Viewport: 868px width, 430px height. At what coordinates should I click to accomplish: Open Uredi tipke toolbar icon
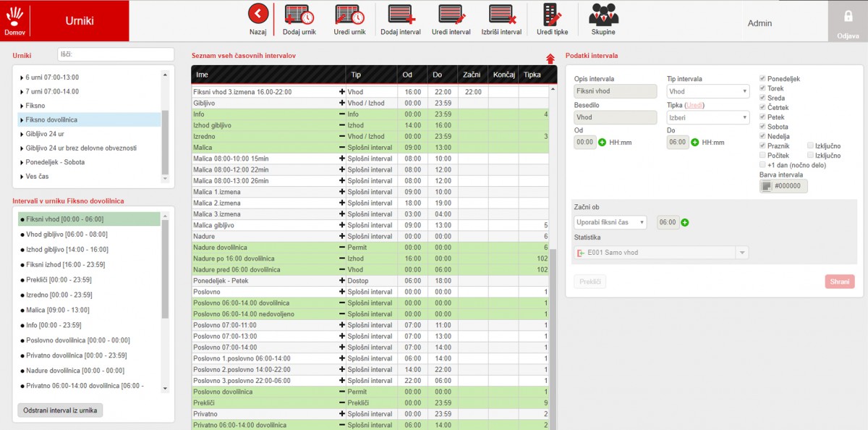click(552, 14)
